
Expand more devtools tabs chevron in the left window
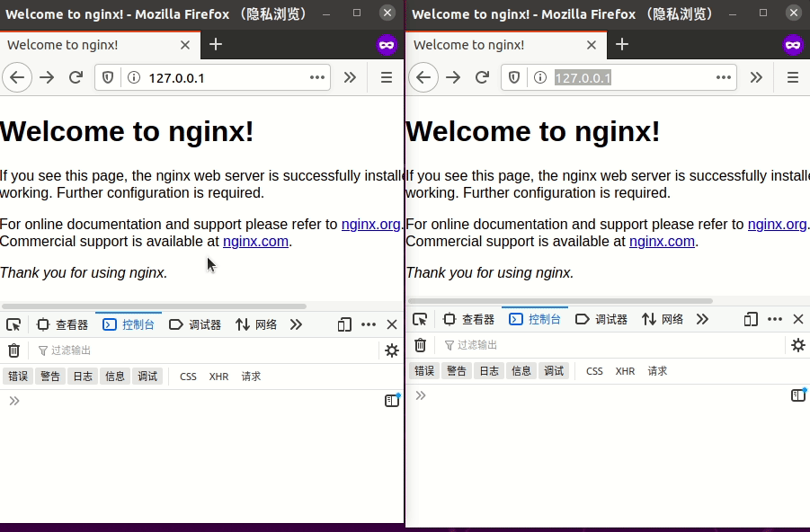click(x=296, y=324)
